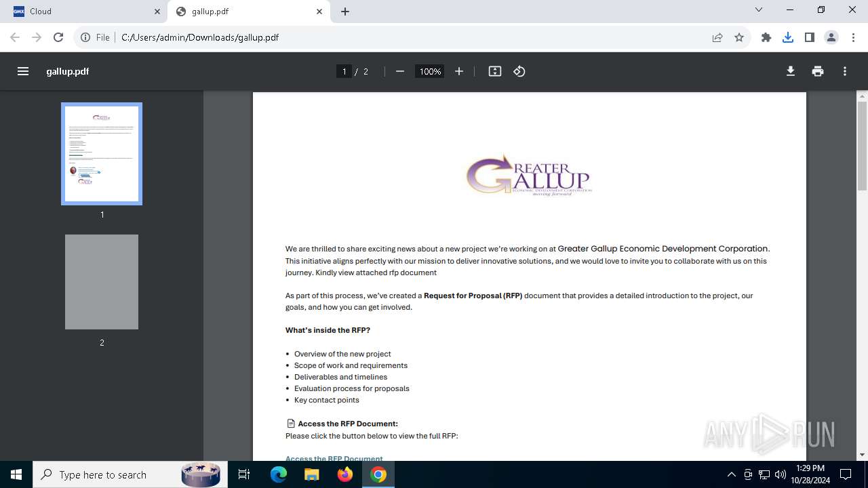Show hidden system tray icons
The image size is (868, 488).
(x=731, y=474)
